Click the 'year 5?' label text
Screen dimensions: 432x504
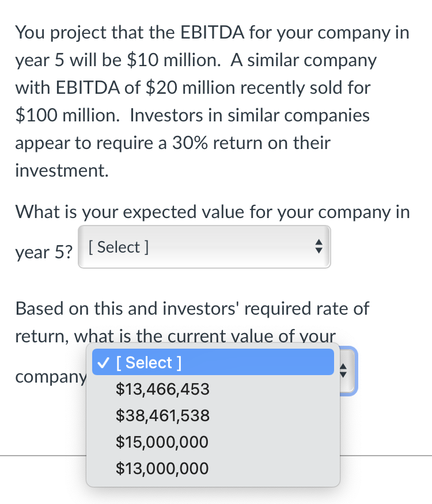point(44,251)
